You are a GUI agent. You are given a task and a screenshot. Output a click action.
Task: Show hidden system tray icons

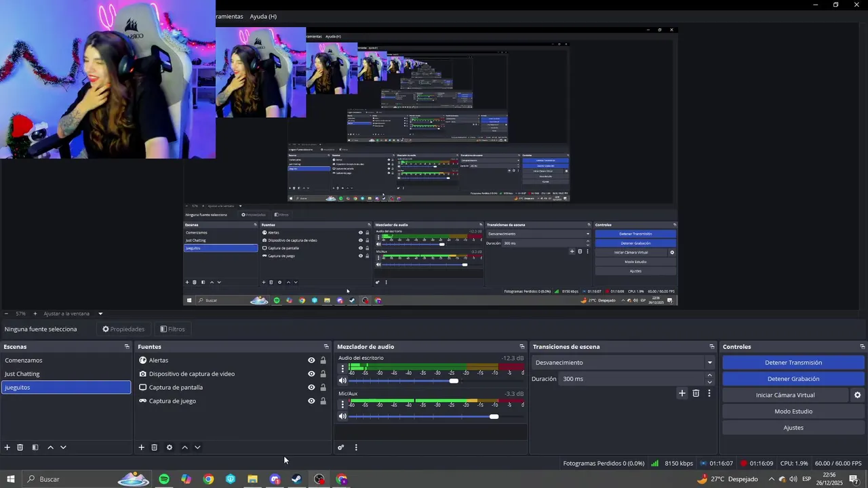click(x=771, y=479)
